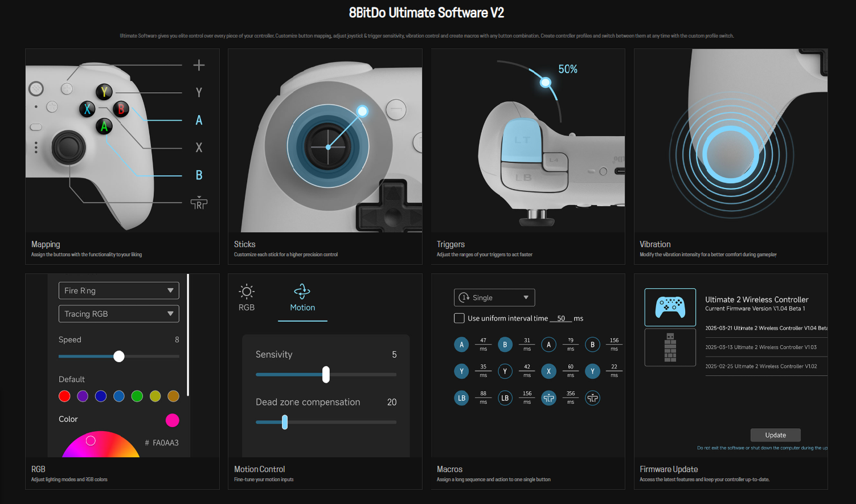This screenshot has height=504, width=856.
Task: Click the Motion gyroscope icon
Action: 302,292
